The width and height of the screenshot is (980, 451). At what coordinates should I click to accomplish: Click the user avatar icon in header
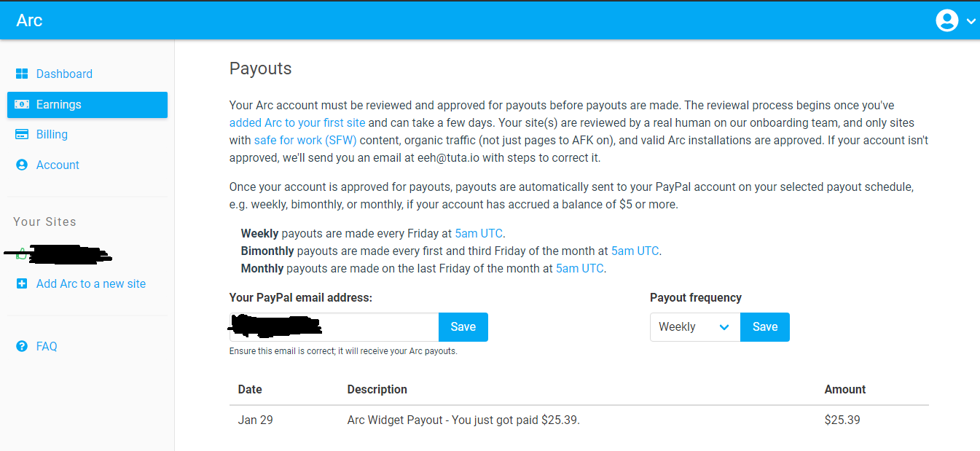point(946,20)
